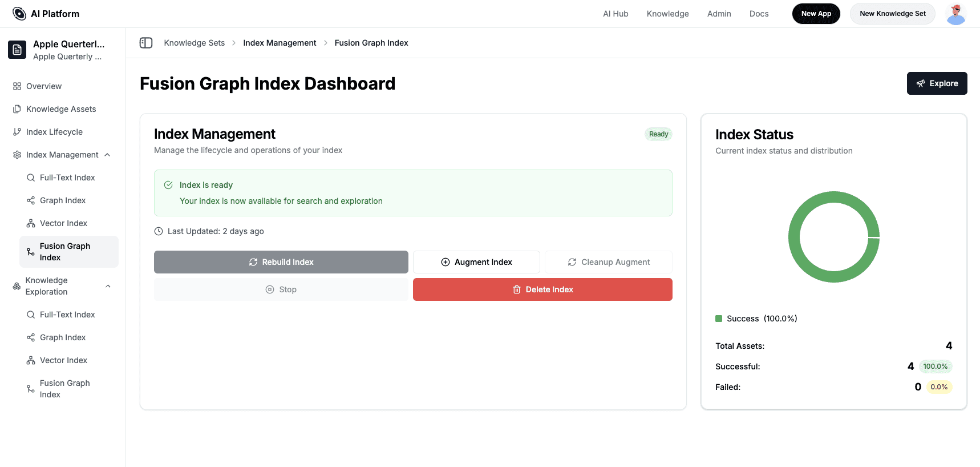Viewport: 980px width, 467px height.
Task: Click the green Success legend swatch
Action: click(719, 319)
